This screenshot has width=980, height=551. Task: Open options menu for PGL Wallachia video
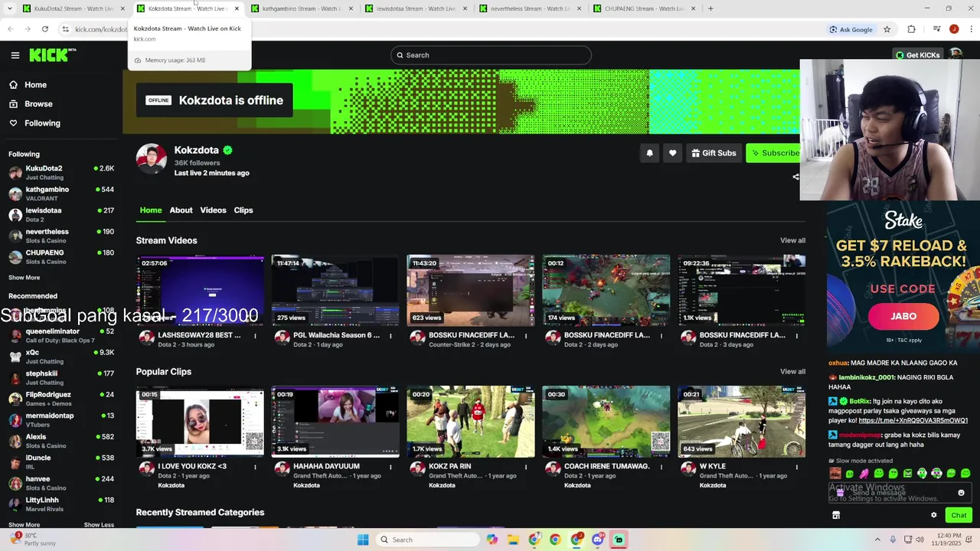click(390, 336)
